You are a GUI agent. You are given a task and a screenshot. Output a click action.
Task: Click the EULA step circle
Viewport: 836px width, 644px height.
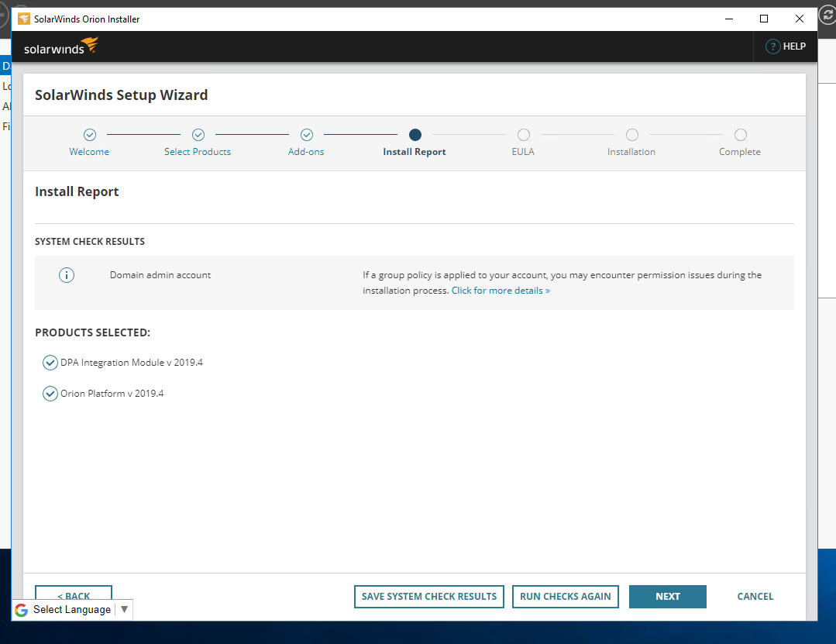pyautogui.click(x=524, y=135)
